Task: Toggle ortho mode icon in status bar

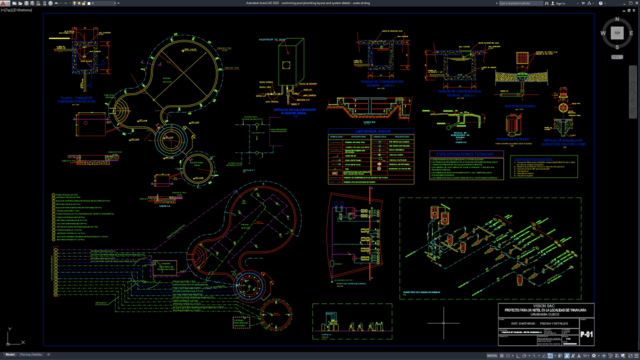Action: click(x=518, y=356)
